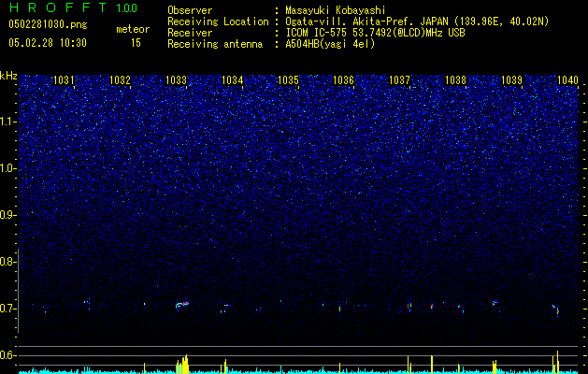Click the gray vertical bar beside 0.8 kHz
The image size is (588, 374).
[19, 290]
